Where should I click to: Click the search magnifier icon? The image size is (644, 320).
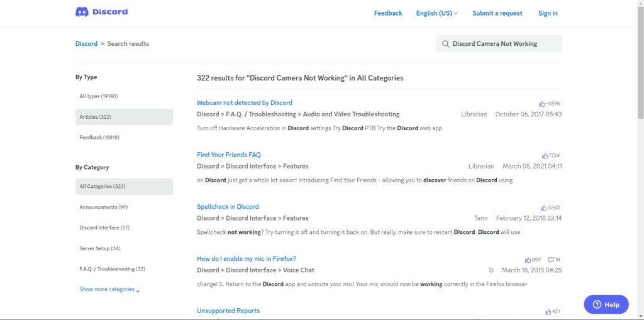(446, 44)
